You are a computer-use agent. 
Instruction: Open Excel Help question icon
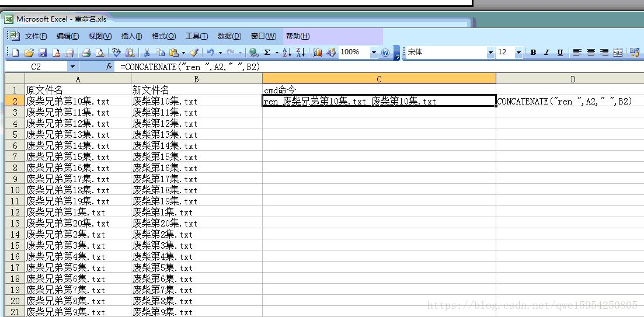pyautogui.click(x=385, y=53)
